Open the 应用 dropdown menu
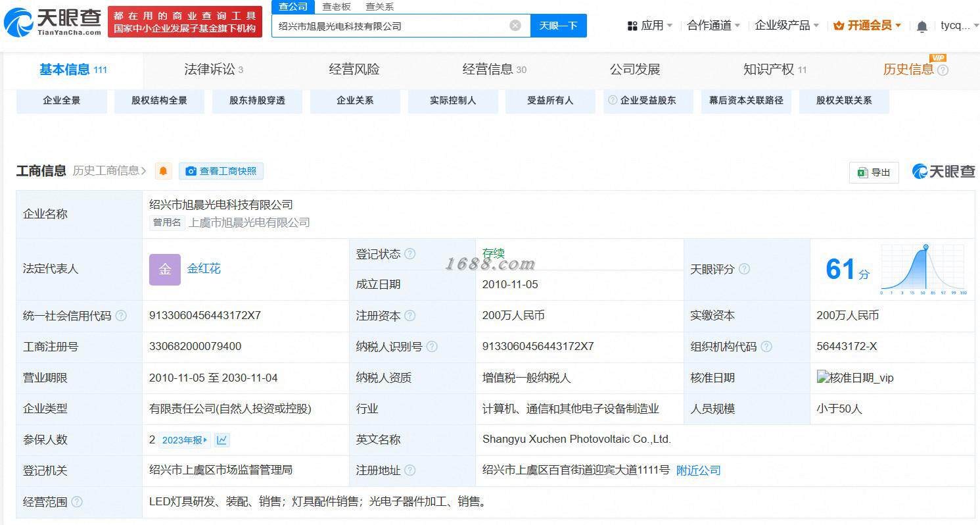 [x=649, y=26]
